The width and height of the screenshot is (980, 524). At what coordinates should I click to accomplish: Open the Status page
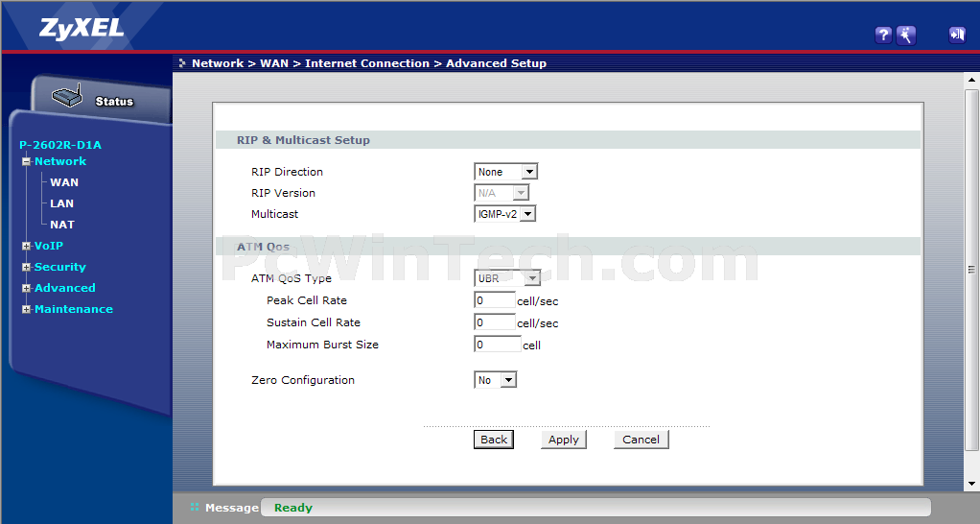click(114, 102)
